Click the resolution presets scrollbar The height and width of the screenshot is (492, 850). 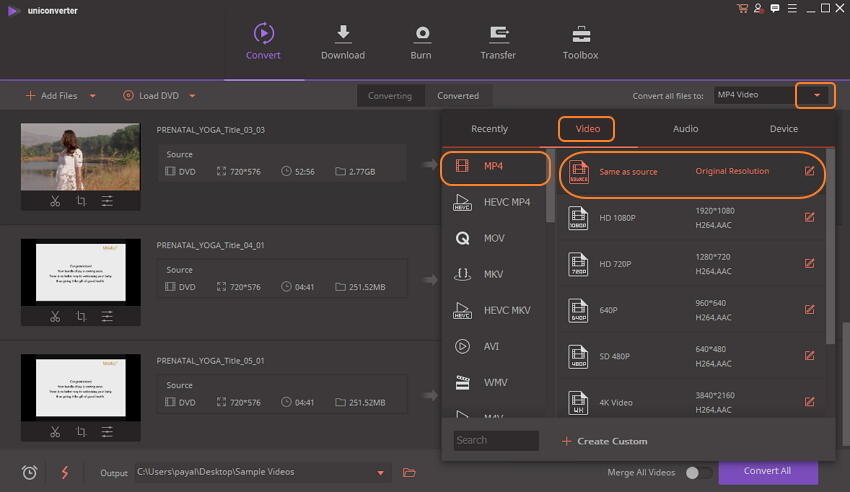tap(830, 247)
